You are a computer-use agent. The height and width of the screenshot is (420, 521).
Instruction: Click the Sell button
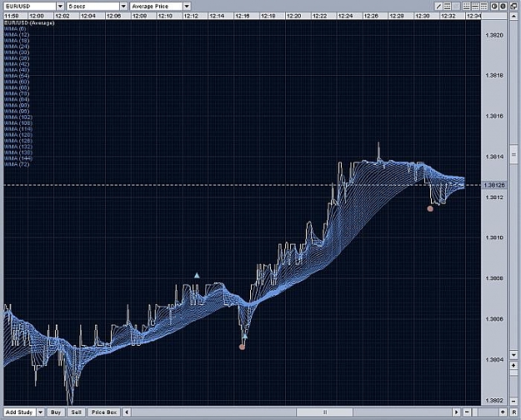pyautogui.click(x=76, y=412)
